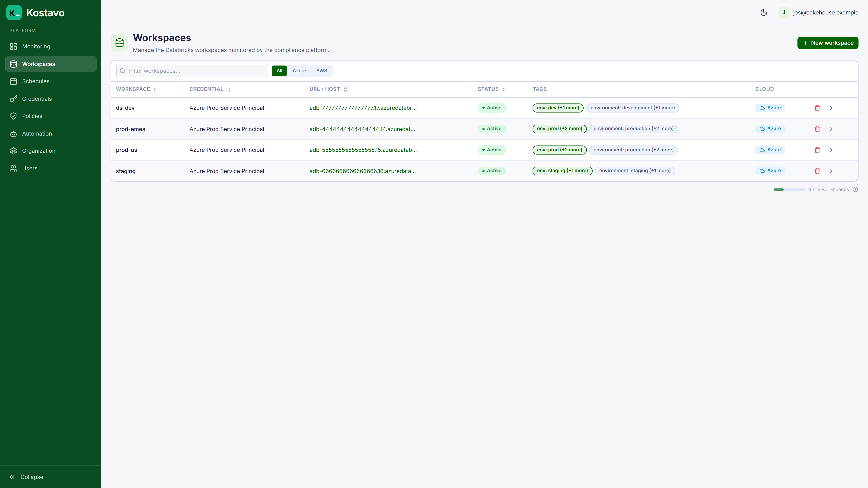Filter by AWS cloud

[321, 71]
